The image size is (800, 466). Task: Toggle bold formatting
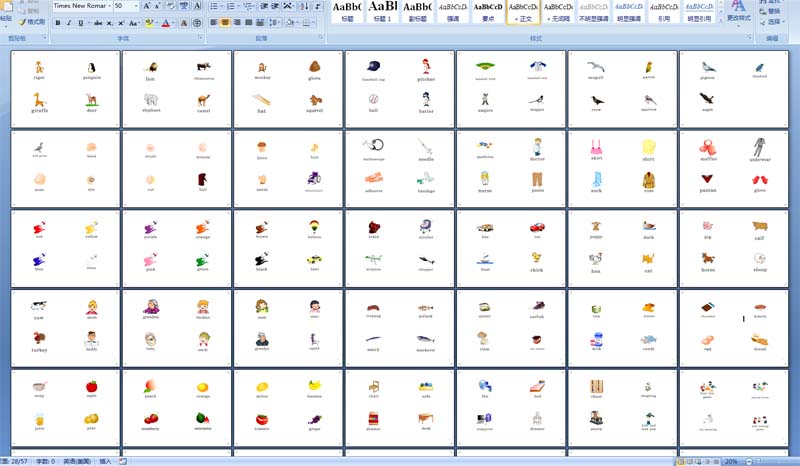point(58,23)
